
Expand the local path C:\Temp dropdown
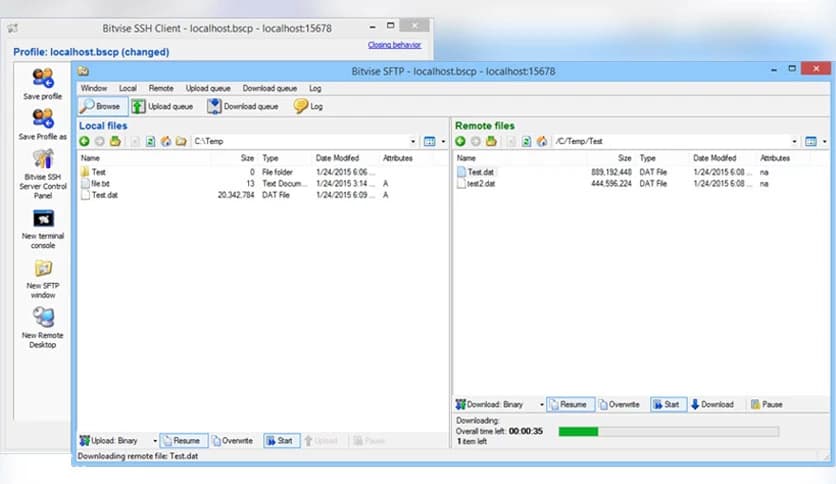(x=413, y=141)
